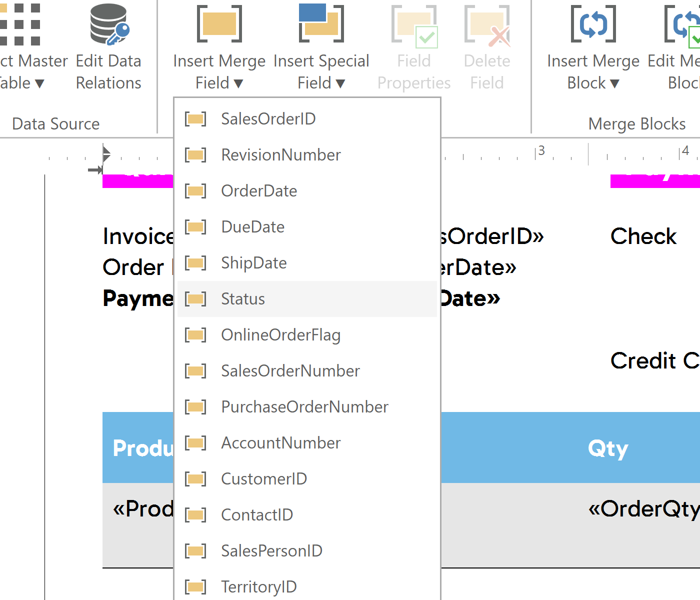Click the Credit C text in the document
The image size is (700, 600).
(655, 360)
